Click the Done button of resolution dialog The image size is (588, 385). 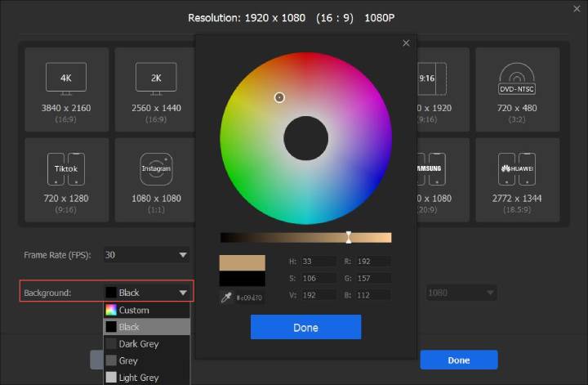(458, 360)
